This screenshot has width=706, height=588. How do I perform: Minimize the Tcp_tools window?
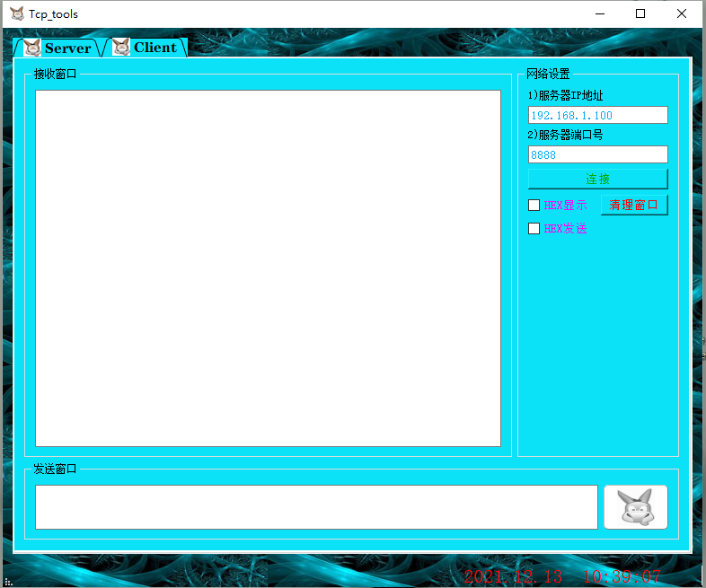[600, 14]
